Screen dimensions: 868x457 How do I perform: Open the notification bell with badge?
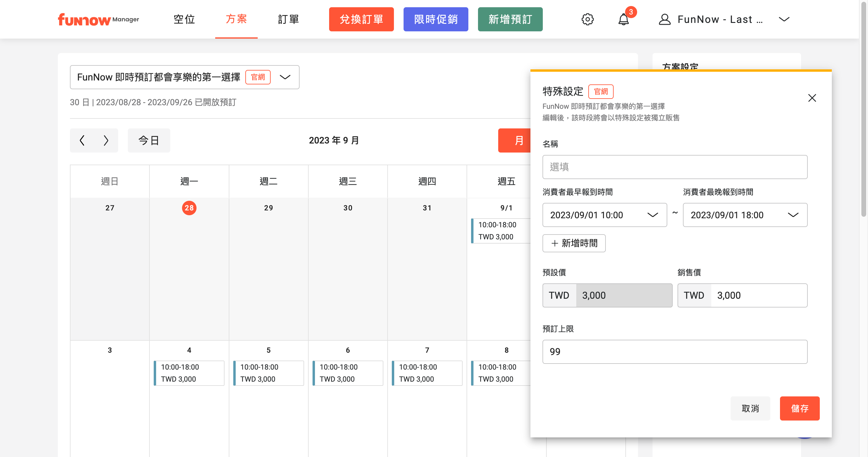pyautogui.click(x=623, y=19)
